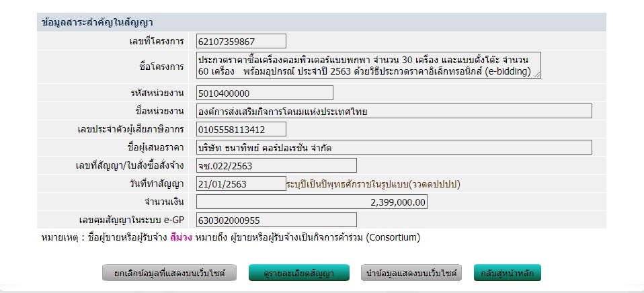Click the ยกเลิกข้อมูลที่แสดงบนเว็บไซต์ button
Viewport: 644px width, 293px height.
(x=169, y=273)
